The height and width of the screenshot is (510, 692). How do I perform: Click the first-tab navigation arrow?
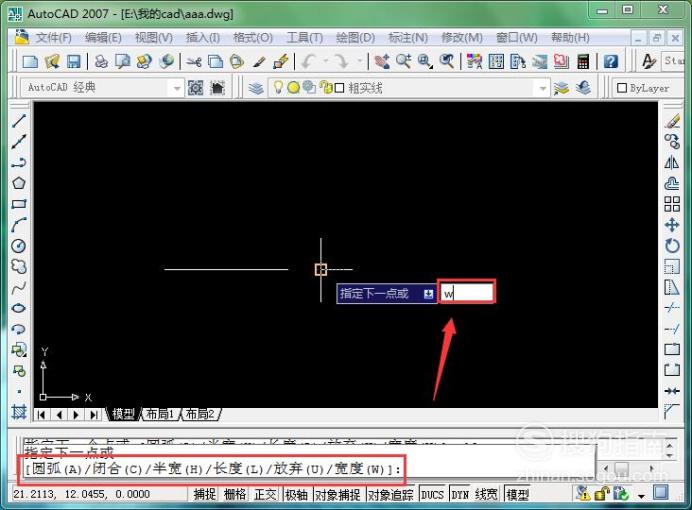41,415
